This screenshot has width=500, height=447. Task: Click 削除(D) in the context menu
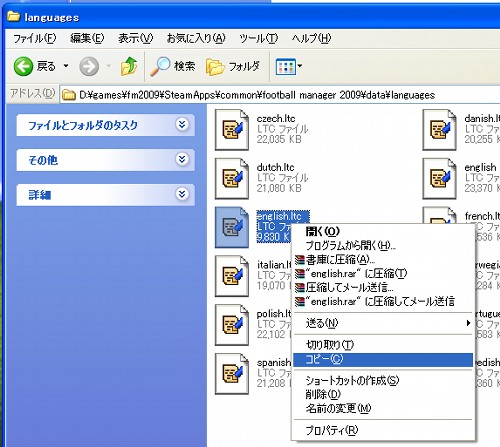point(383,394)
